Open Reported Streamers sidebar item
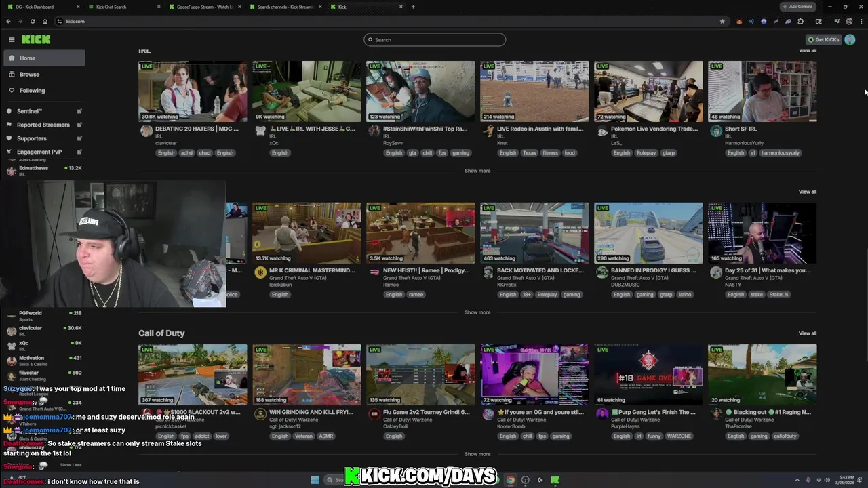868x488 pixels. point(43,125)
